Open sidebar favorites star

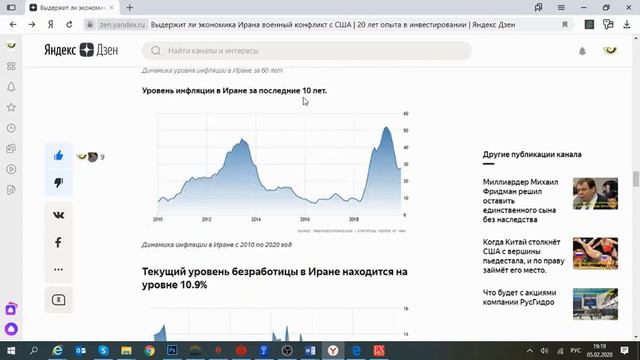[11, 107]
